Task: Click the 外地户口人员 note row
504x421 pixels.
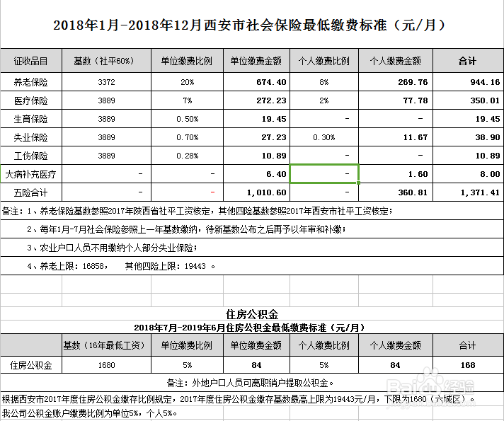Action: 252,383
